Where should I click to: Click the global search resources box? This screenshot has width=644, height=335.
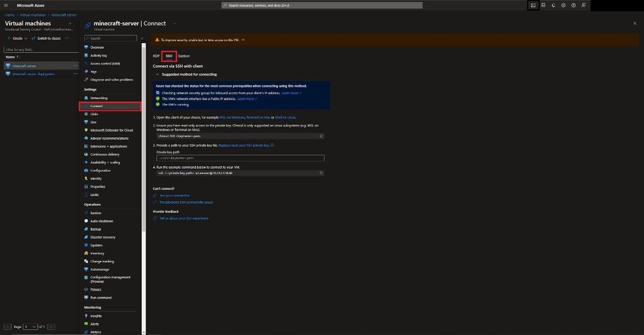[x=322, y=5]
